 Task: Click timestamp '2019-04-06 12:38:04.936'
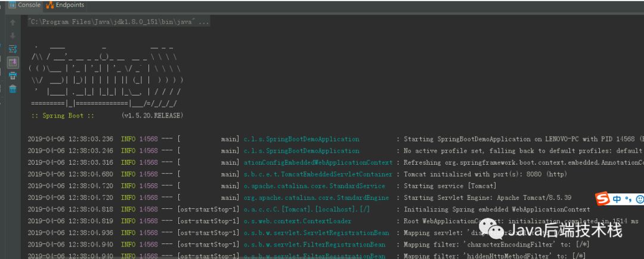pyautogui.click(x=70, y=233)
